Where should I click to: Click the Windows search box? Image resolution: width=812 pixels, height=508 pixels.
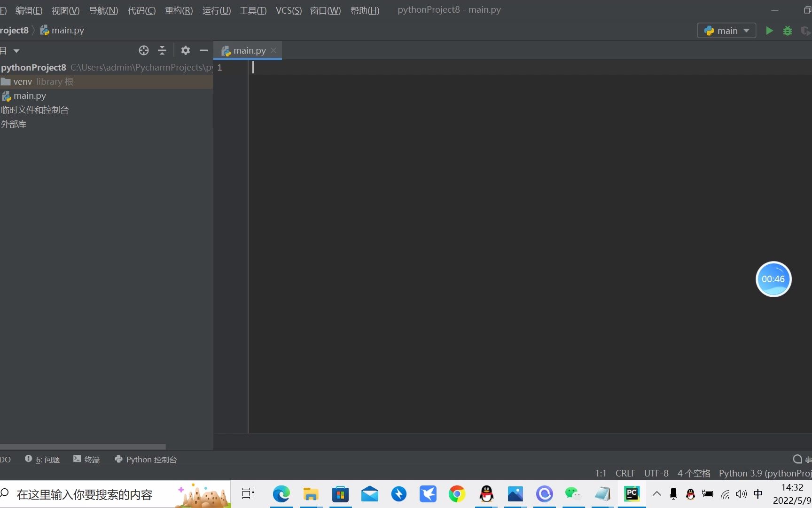click(115, 494)
